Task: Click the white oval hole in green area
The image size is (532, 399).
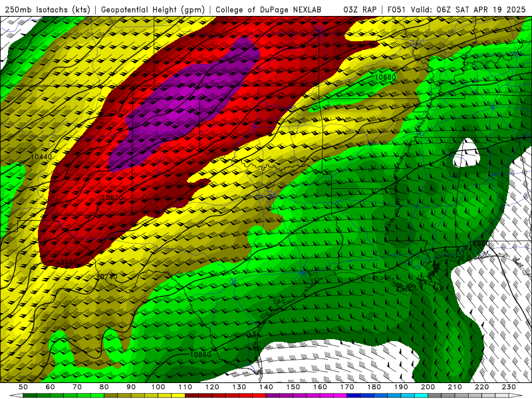Action: [467, 152]
